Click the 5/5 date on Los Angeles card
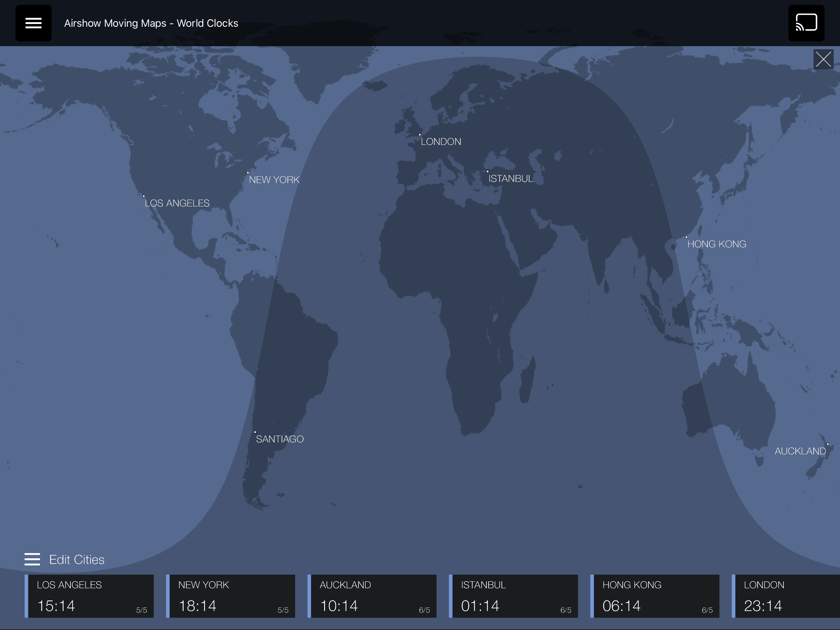This screenshot has width=840, height=630. [x=142, y=610]
